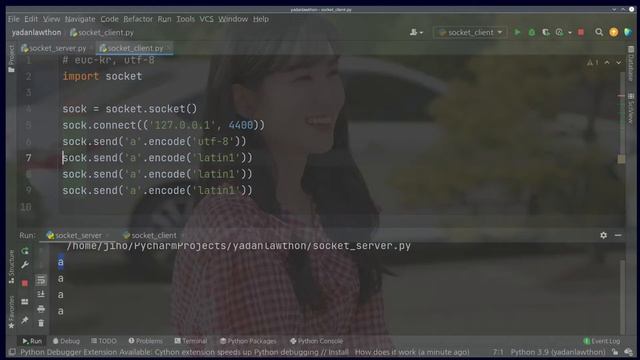The width and height of the screenshot is (640, 360).
Task: Hide the Run tool window with minus icon
Action: [x=618, y=235]
